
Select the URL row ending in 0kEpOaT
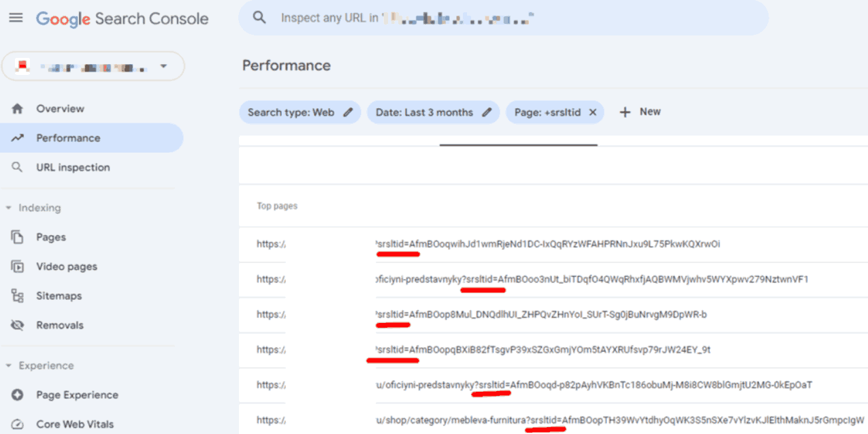(x=553, y=385)
